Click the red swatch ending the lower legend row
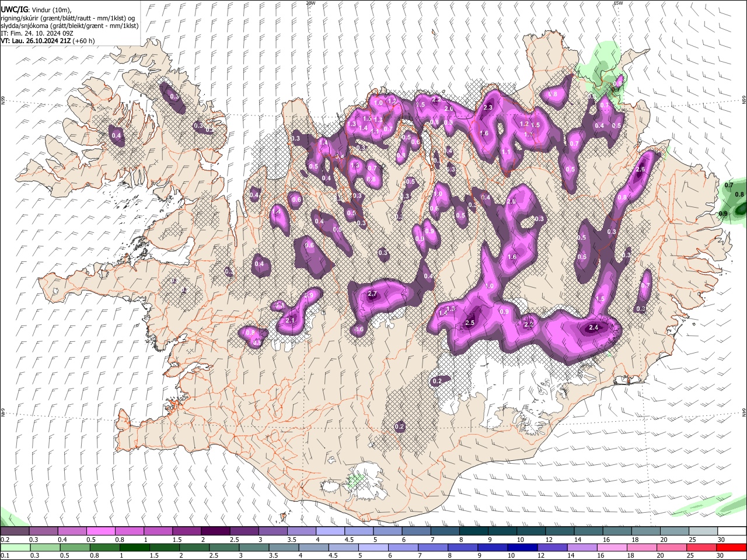This screenshot has height=560, width=747. (x=731, y=547)
